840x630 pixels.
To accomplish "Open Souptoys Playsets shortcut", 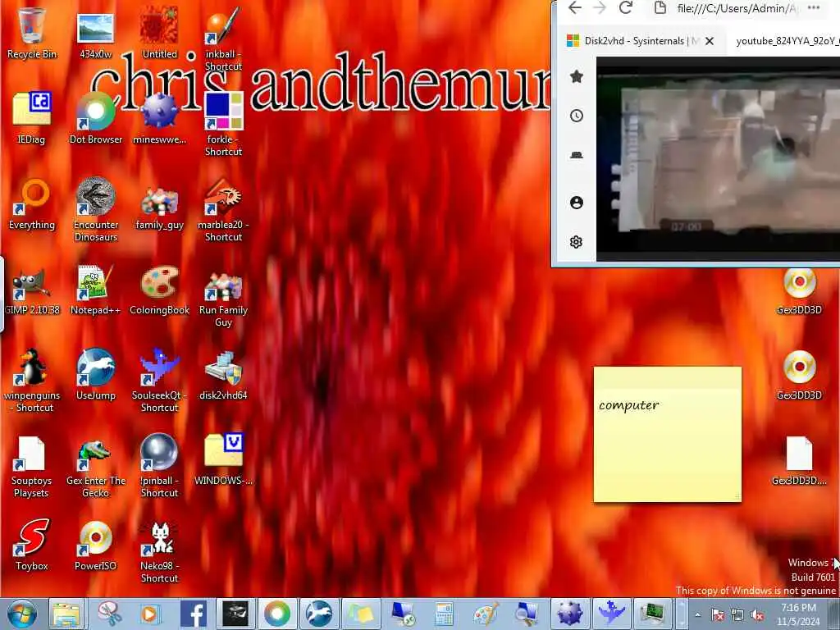I will 32,466.
